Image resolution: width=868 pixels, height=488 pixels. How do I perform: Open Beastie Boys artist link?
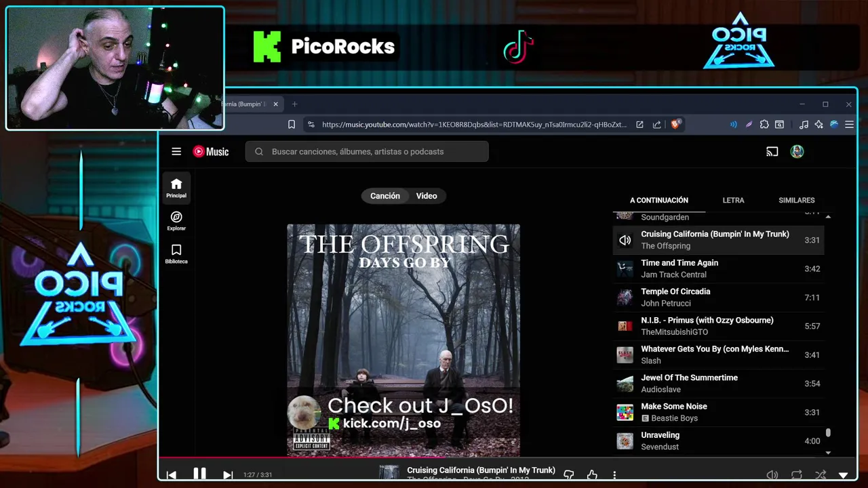674,418
